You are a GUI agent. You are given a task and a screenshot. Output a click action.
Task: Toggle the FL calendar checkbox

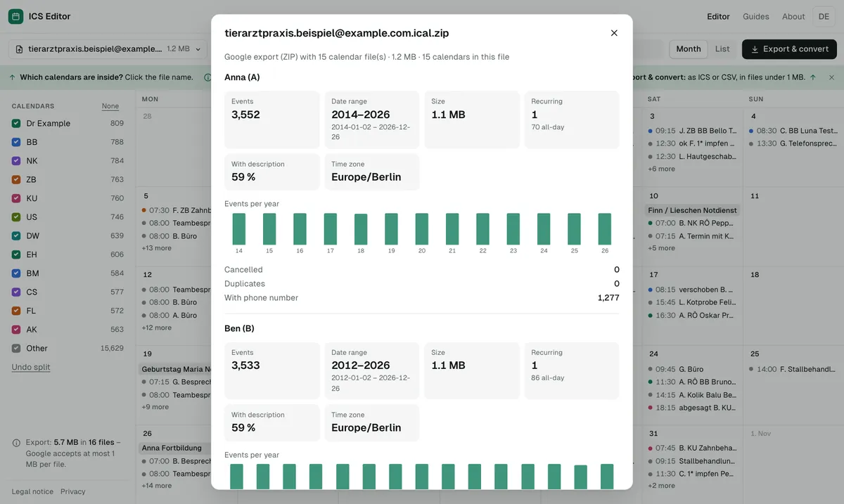[x=16, y=311]
